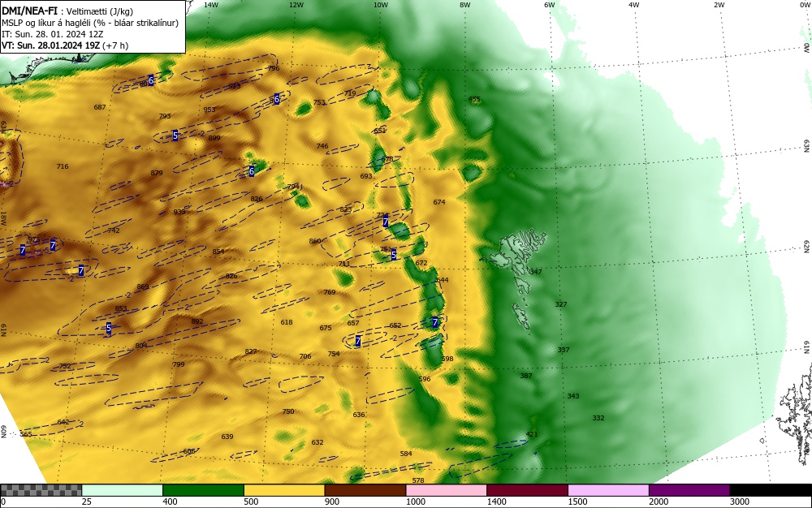Click the checkered gray 0–25 legend swatch
The image size is (812, 508).
coord(41,490)
